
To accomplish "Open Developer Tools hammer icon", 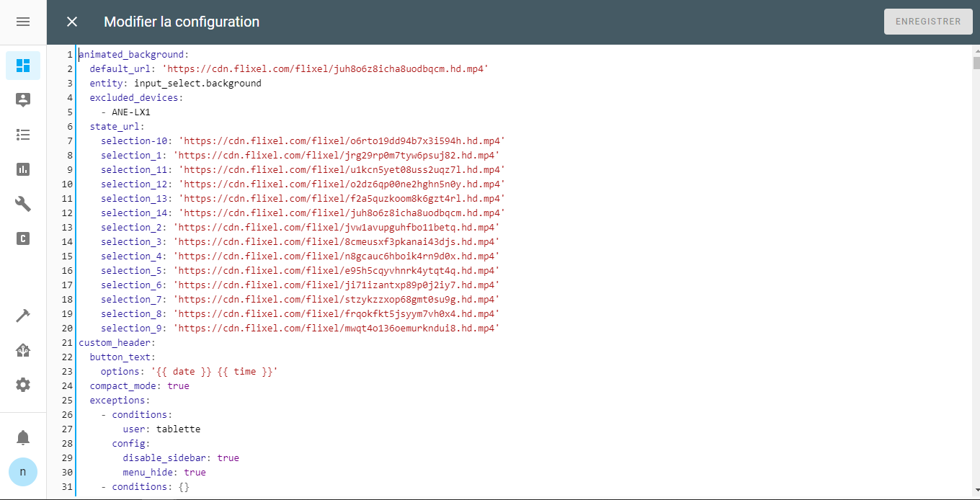I will coord(22,315).
